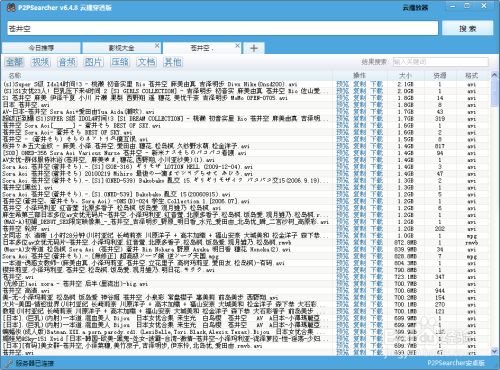Screen dimensions: 500x370
Task: Click the scrollbar down arrow
Action: tap(494, 350)
